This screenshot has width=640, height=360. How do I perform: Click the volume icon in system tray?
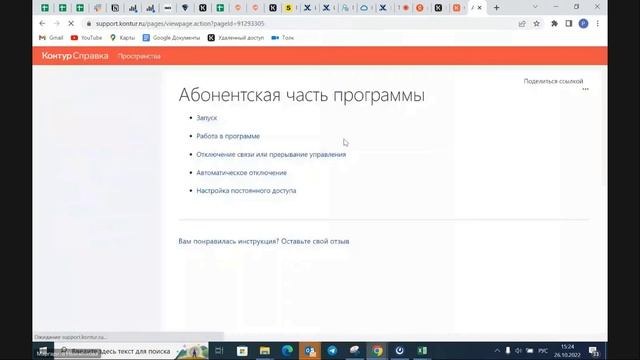518,351
